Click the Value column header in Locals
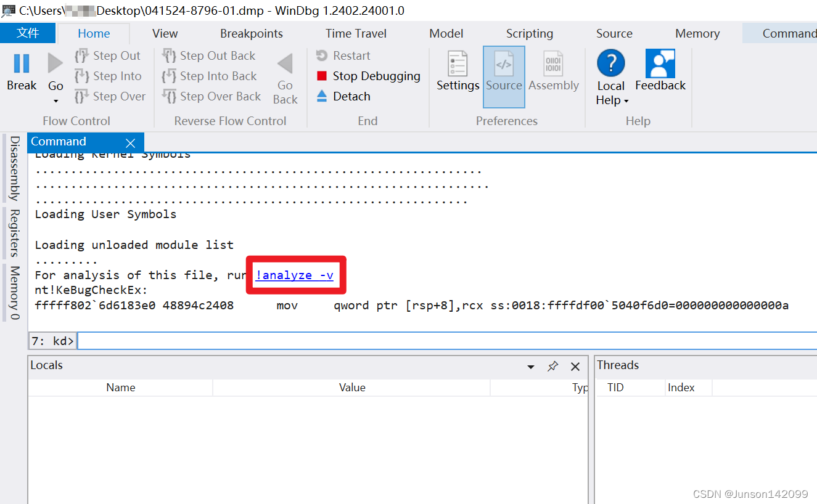 pos(352,388)
